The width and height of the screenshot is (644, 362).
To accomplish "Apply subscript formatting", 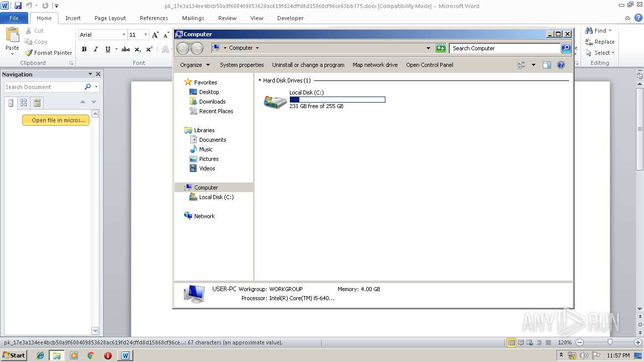I will (137, 49).
